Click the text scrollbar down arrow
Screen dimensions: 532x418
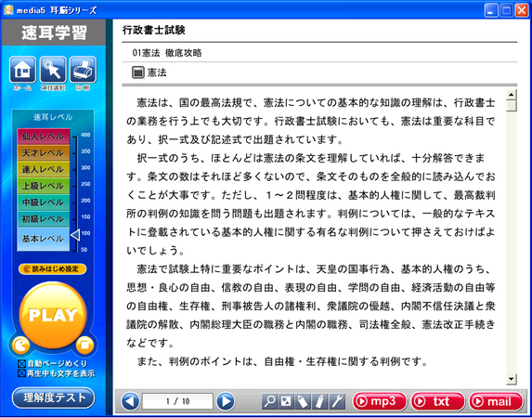pyautogui.click(x=511, y=380)
